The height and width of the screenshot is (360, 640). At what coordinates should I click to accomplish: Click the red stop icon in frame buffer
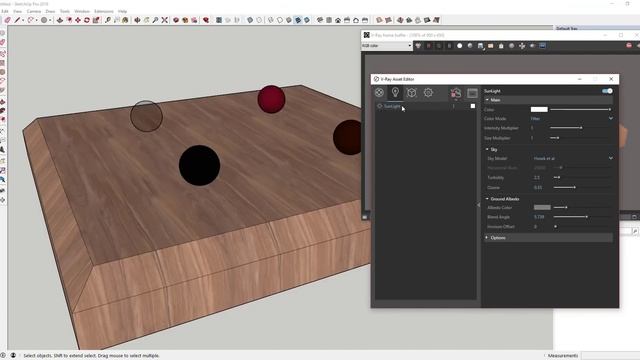[x=629, y=46]
